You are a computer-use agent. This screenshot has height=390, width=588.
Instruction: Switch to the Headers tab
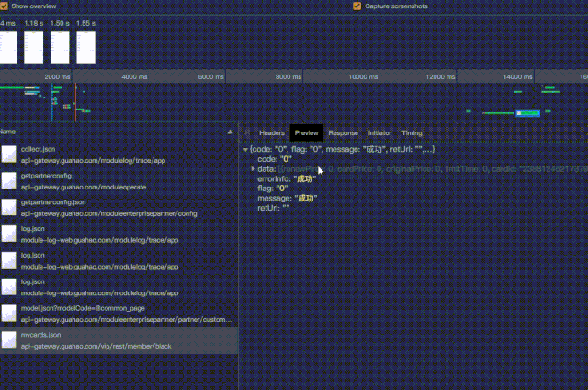272,132
